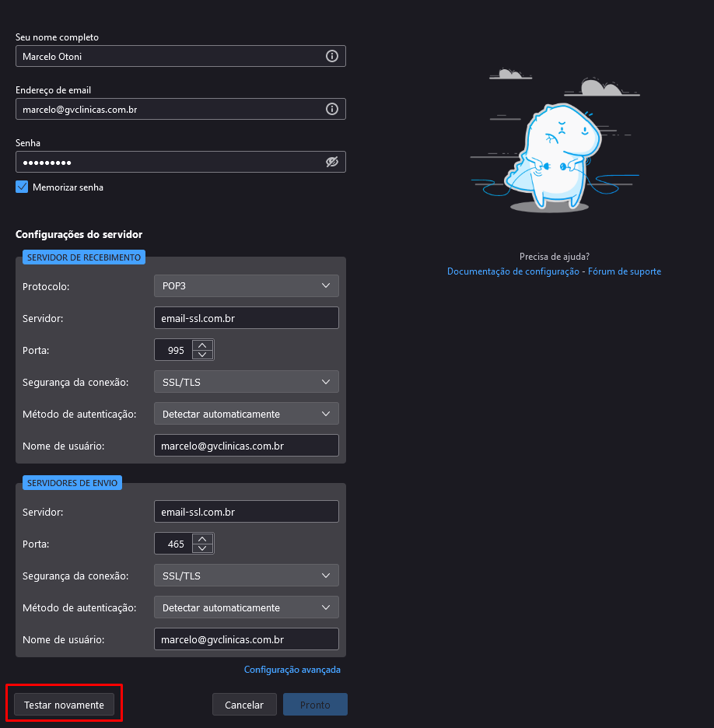Focus the outgoing Servidor field
The width and height of the screenshot is (714, 728).
point(246,512)
